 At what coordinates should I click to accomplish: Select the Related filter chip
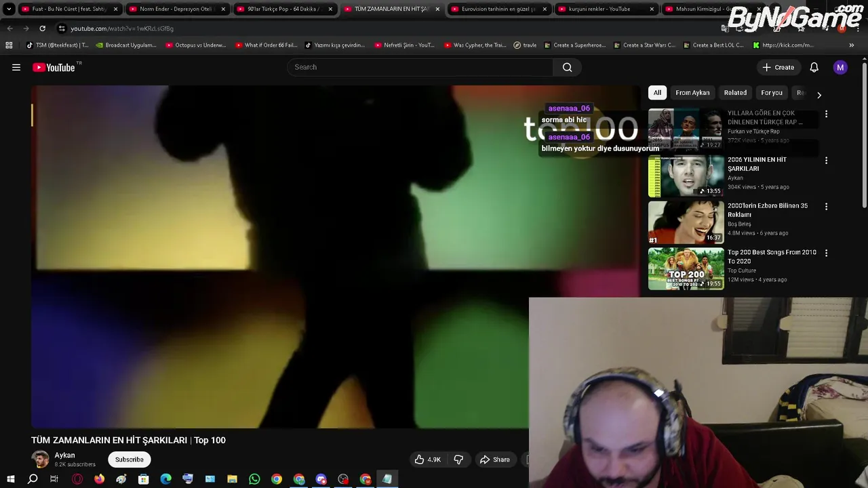[735, 93]
